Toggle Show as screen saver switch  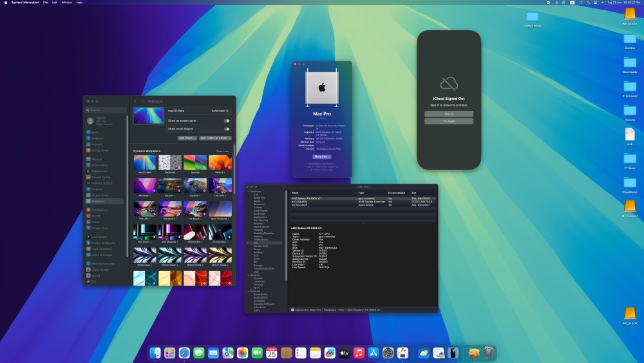pos(226,121)
